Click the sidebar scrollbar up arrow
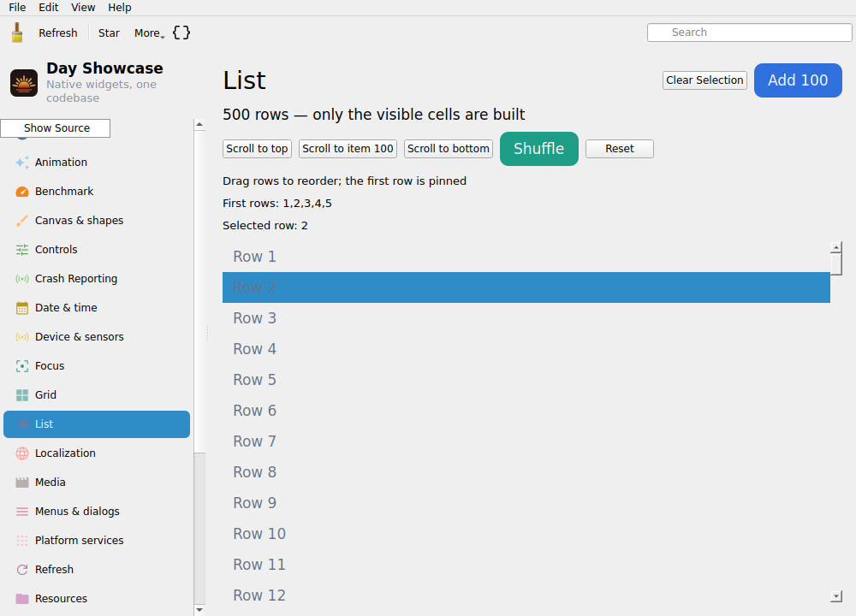 point(199,124)
